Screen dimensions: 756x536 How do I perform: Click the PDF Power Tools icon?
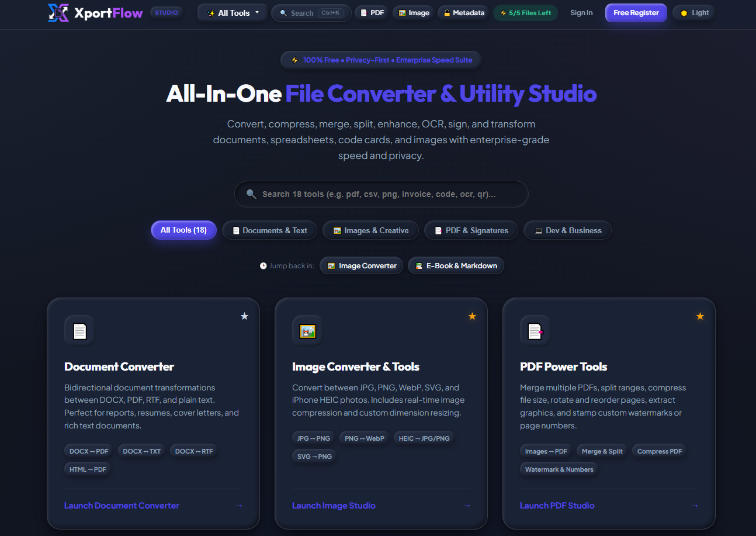pyautogui.click(x=535, y=331)
